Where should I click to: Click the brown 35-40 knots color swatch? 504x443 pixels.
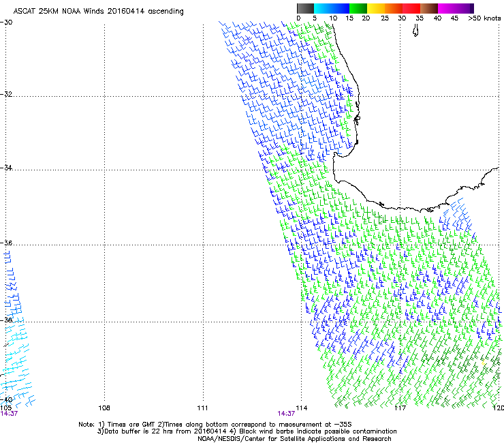429,8
